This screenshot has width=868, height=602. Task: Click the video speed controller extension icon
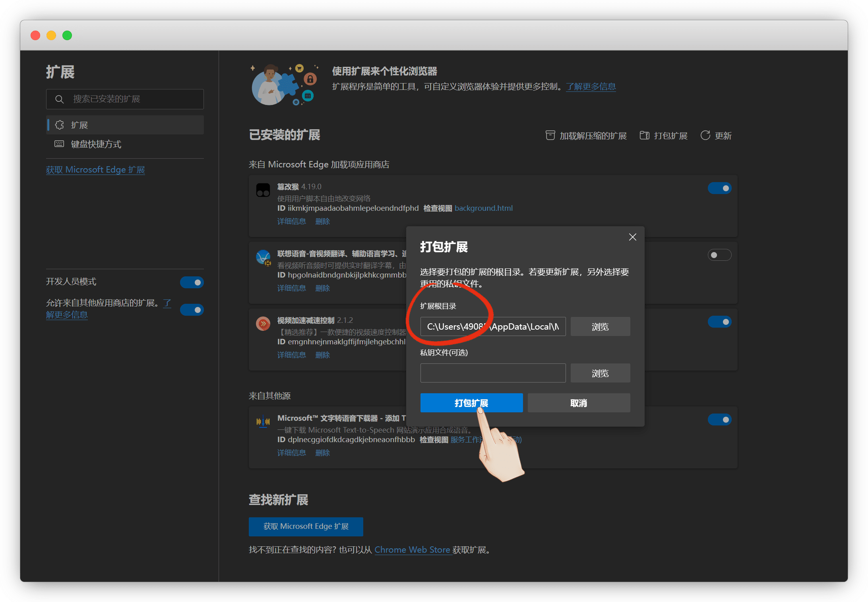(x=263, y=324)
